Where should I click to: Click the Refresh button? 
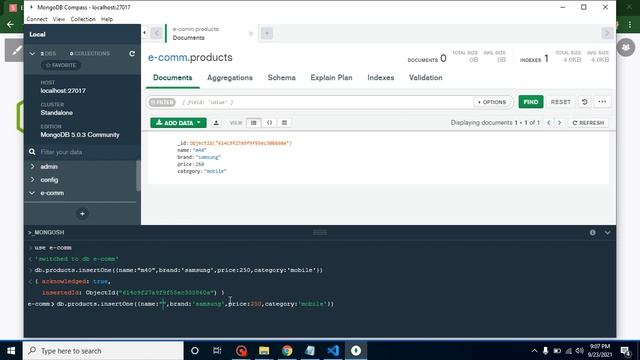[x=588, y=123]
